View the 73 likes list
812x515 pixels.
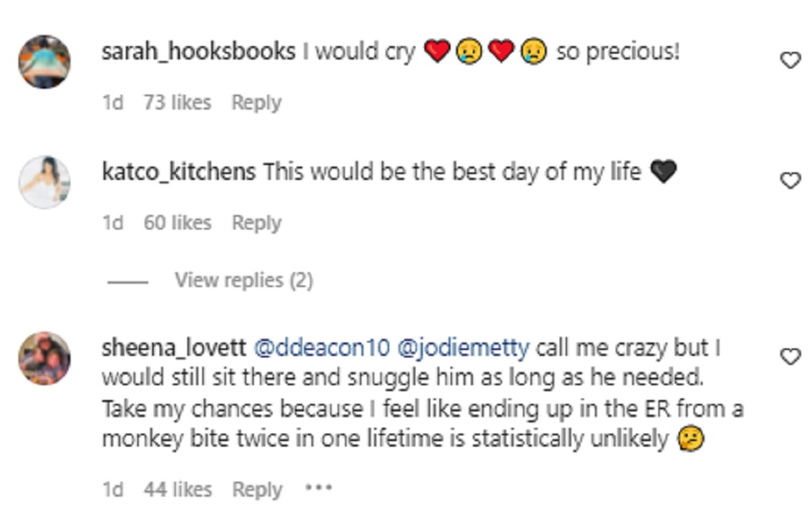(x=177, y=103)
